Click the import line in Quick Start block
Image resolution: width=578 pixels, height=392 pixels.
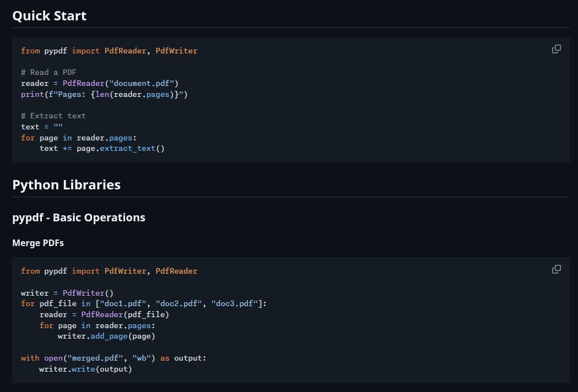tap(109, 51)
